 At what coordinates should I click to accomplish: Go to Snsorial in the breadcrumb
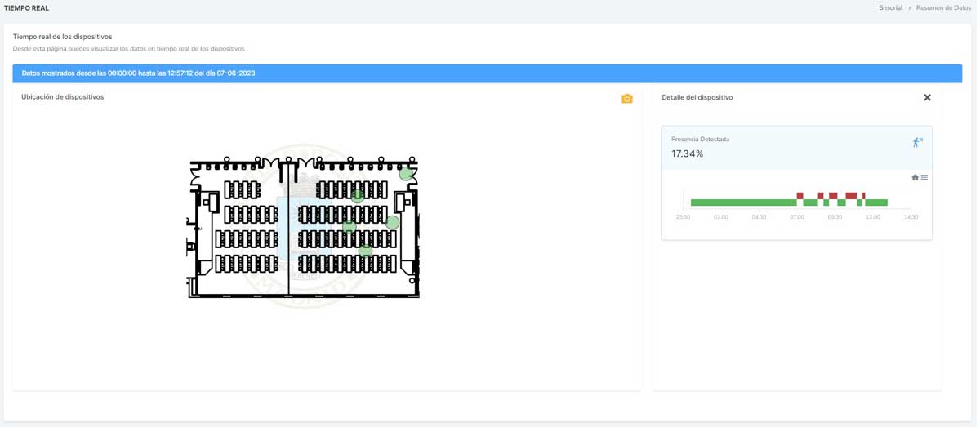click(890, 8)
